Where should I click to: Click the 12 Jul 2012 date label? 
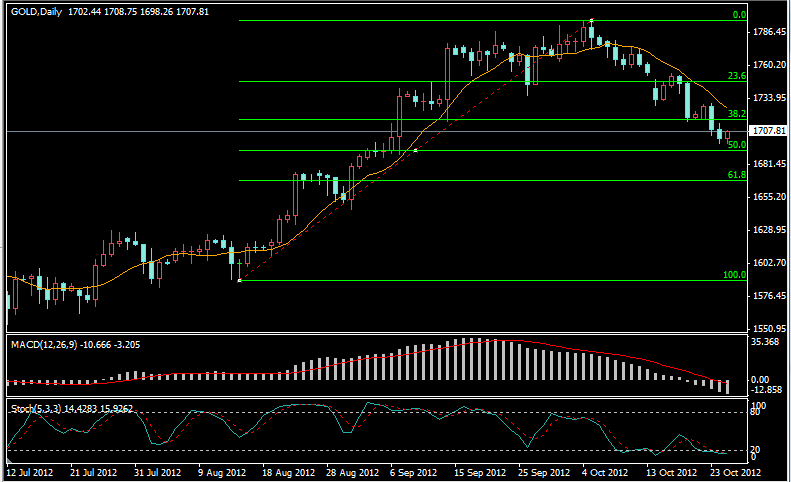click(x=30, y=472)
